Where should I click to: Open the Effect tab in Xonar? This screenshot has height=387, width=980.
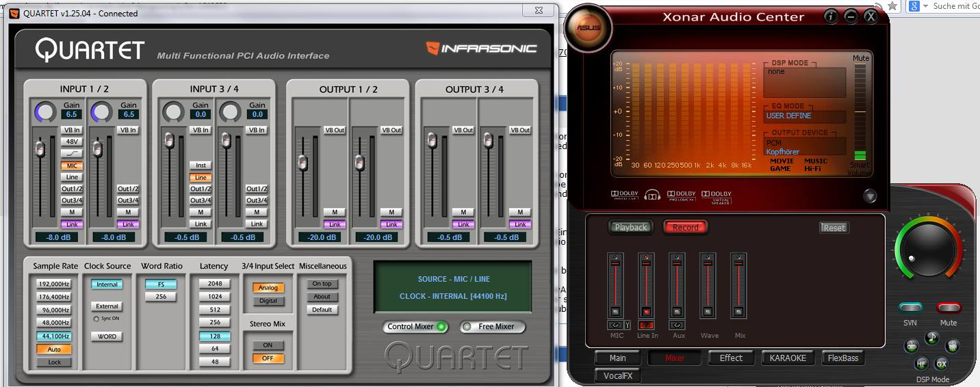pyautogui.click(x=731, y=358)
